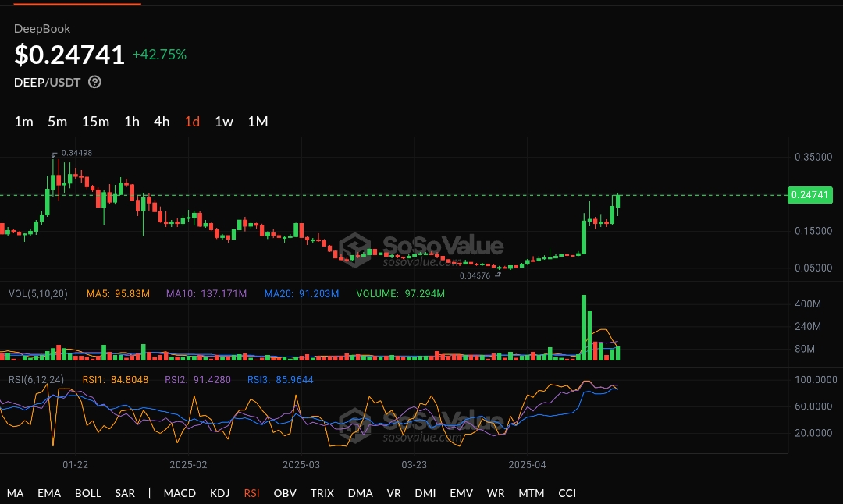Image resolution: width=843 pixels, height=504 pixels.
Task: Click the DEEP/USDT pair label
Action: point(48,83)
